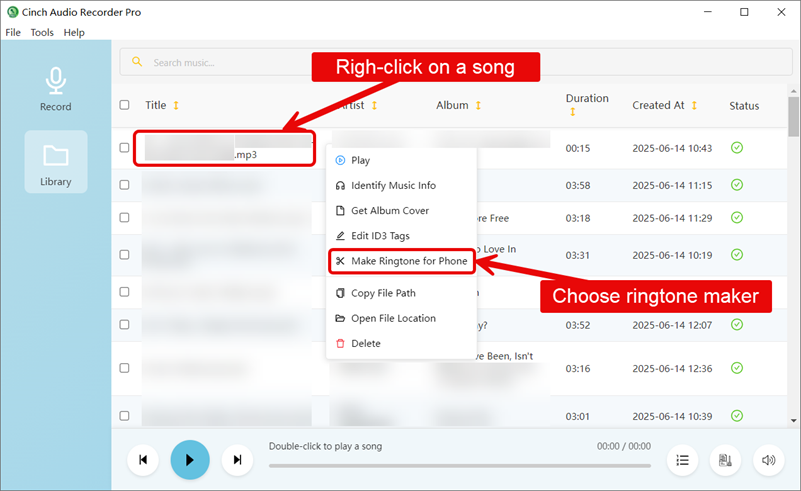Click the Search music input field

456,62
